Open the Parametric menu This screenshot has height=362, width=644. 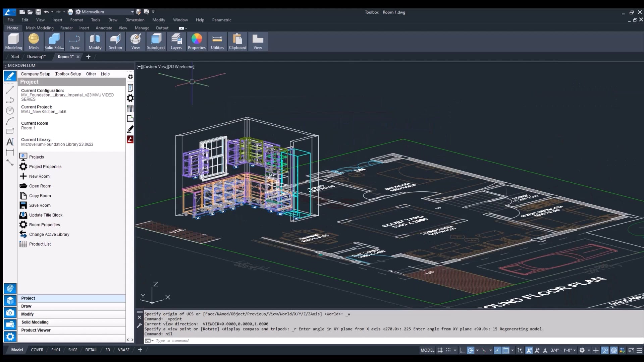click(x=221, y=20)
